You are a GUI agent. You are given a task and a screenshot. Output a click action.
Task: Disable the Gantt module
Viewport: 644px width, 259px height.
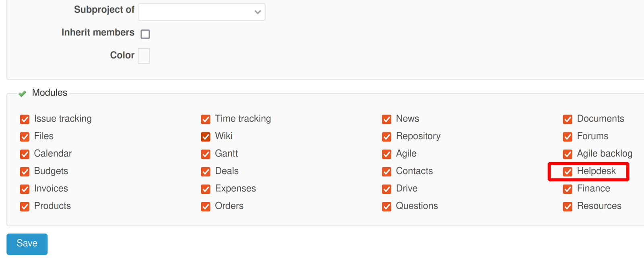coord(206,154)
